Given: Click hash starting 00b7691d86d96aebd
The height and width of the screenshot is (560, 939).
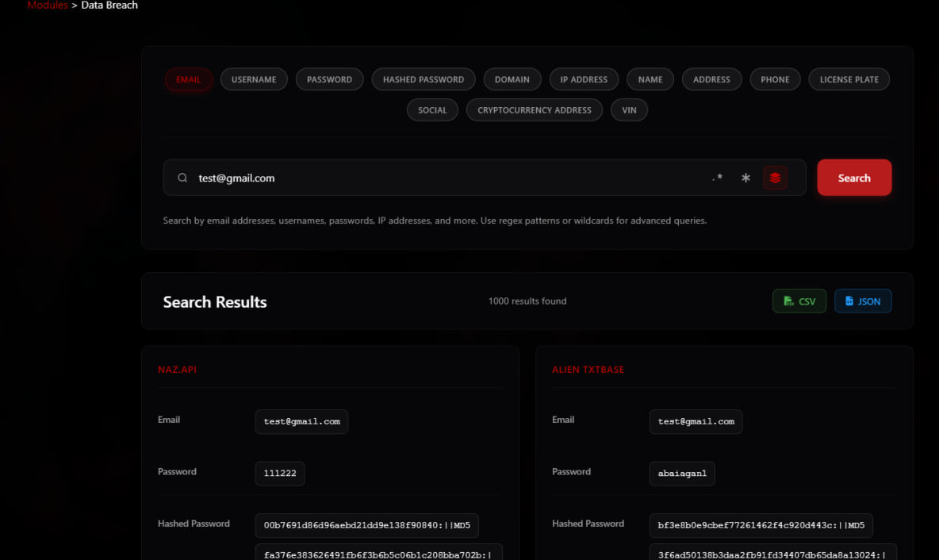Looking at the screenshot, I should click(366, 525).
